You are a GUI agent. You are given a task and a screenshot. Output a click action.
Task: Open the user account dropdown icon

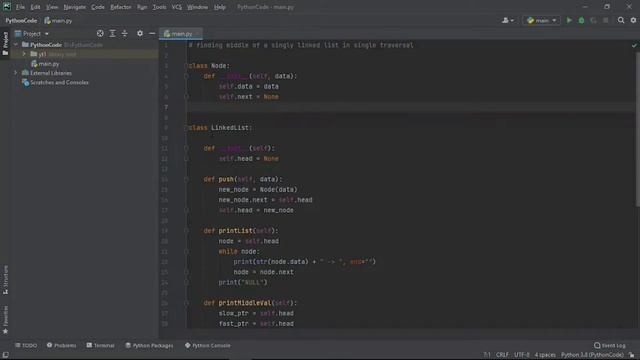[508, 20]
